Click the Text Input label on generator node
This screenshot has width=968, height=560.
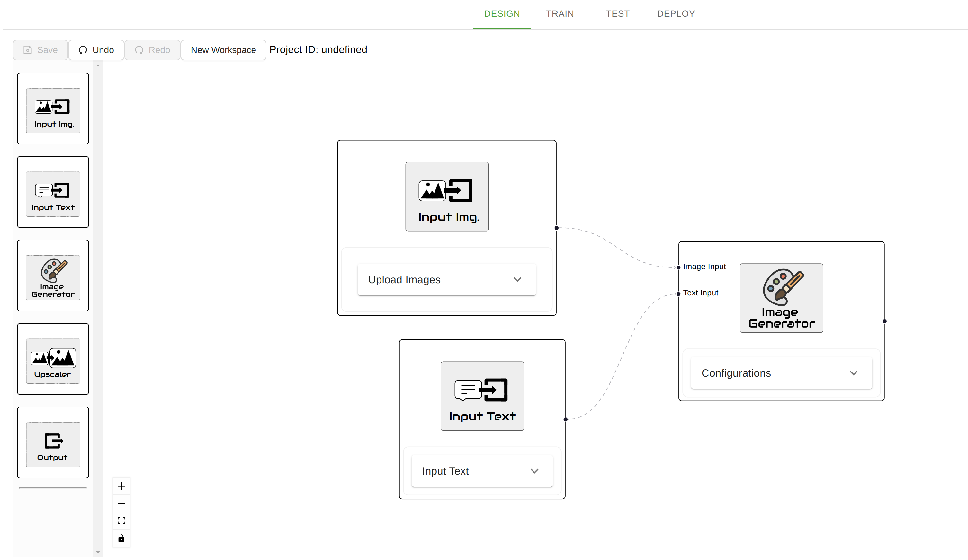coord(700,293)
